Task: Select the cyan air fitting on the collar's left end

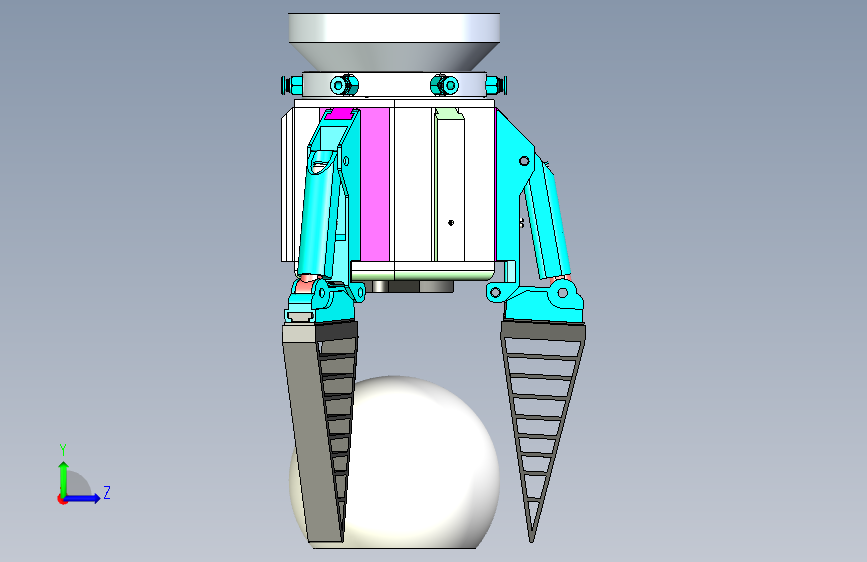Action: click(291, 85)
